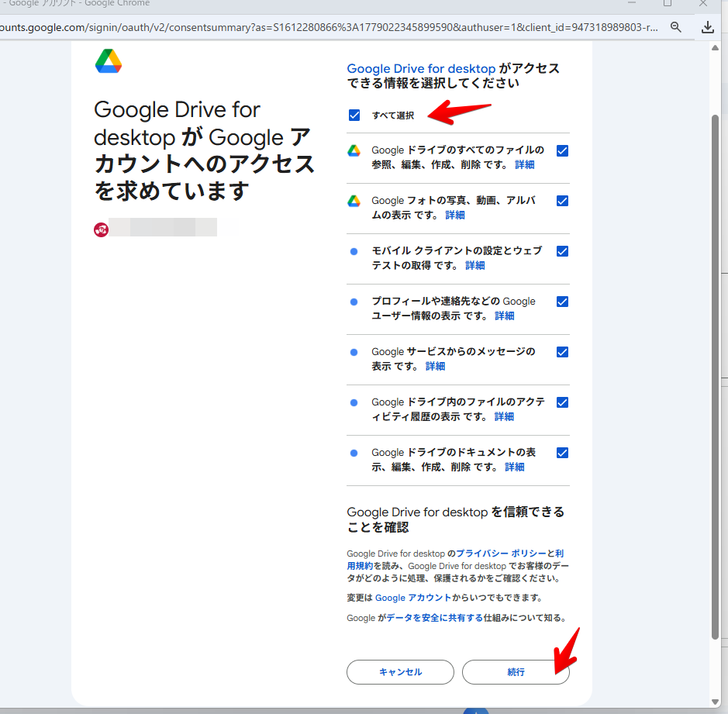Uncheck the Google ドライブのドキュメント permission checkbox

pos(562,453)
